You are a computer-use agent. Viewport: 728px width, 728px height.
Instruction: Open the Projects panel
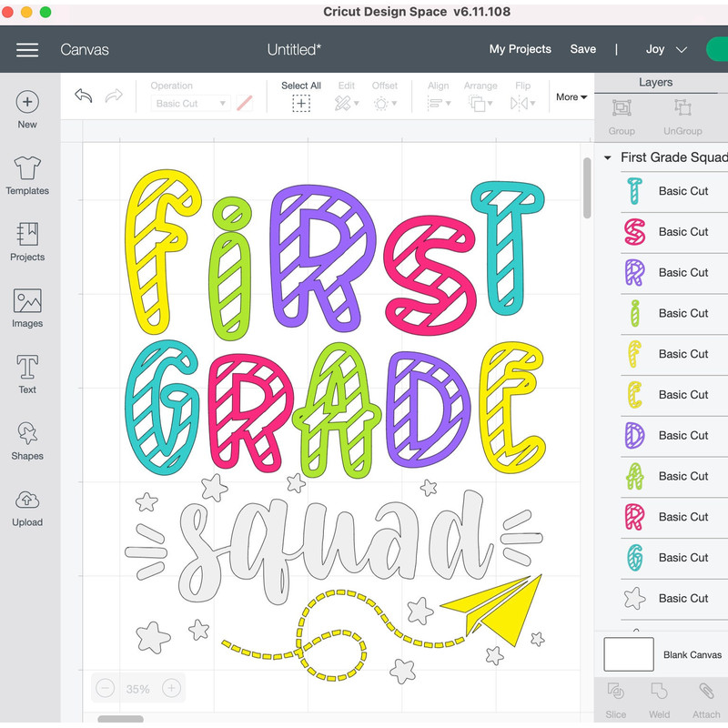tap(26, 240)
